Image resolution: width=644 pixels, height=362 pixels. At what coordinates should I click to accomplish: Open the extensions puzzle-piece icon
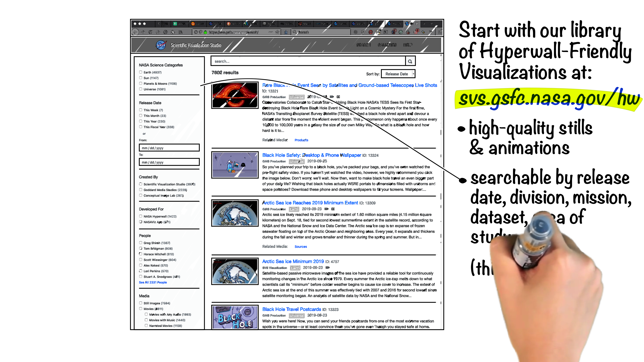click(173, 32)
